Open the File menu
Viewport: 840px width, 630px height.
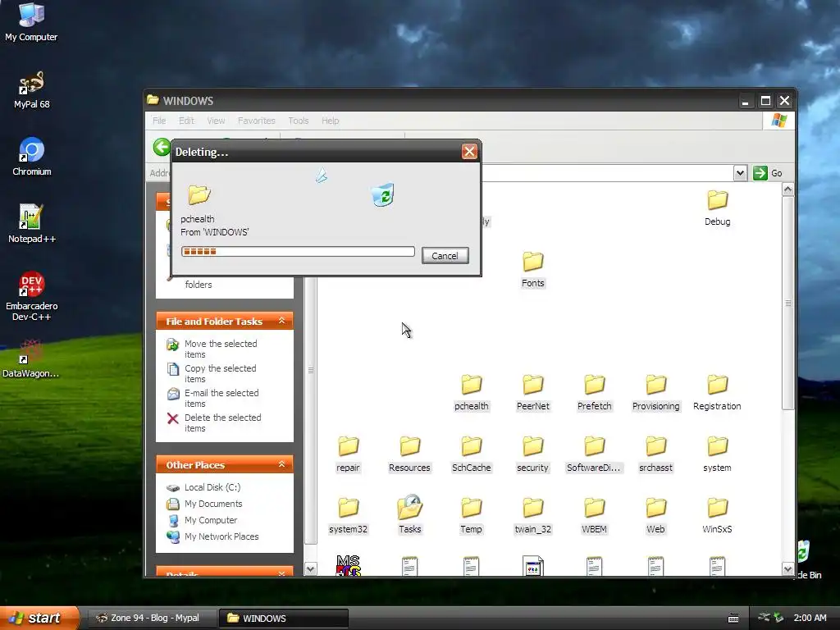tap(159, 121)
